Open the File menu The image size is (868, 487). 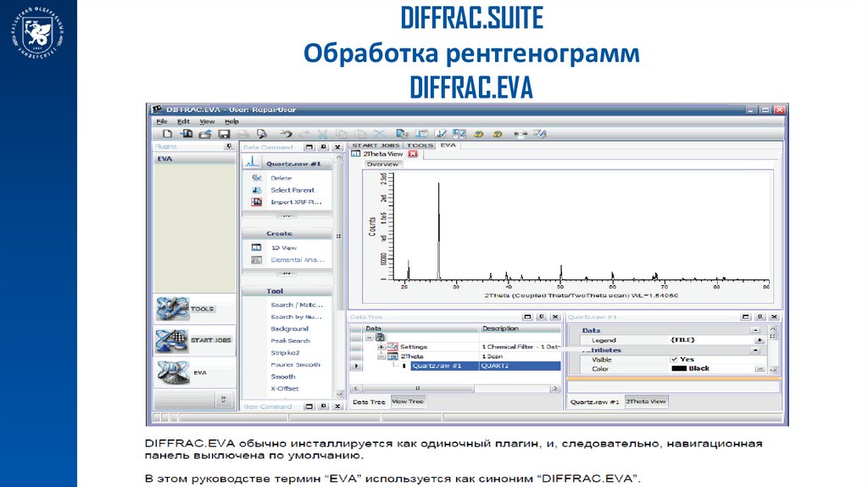click(162, 121)
